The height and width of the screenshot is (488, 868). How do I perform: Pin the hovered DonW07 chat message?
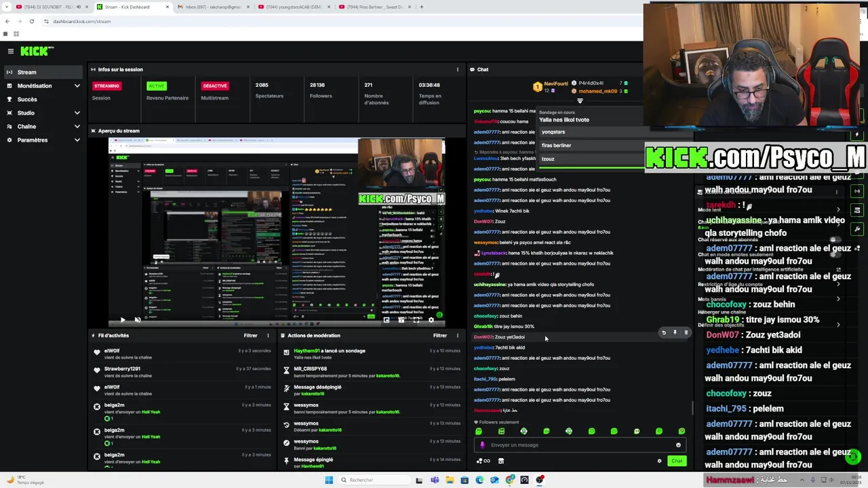coord(675,333)
